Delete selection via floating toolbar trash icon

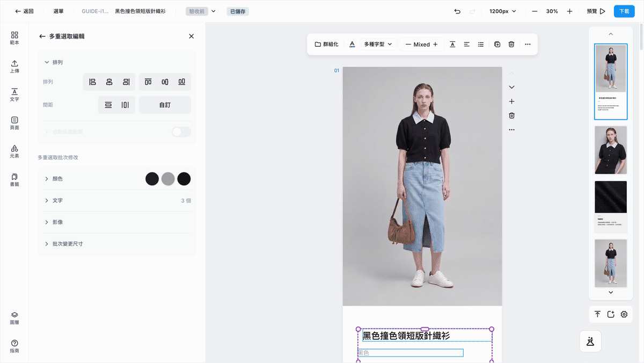click(x=511, y=45)
